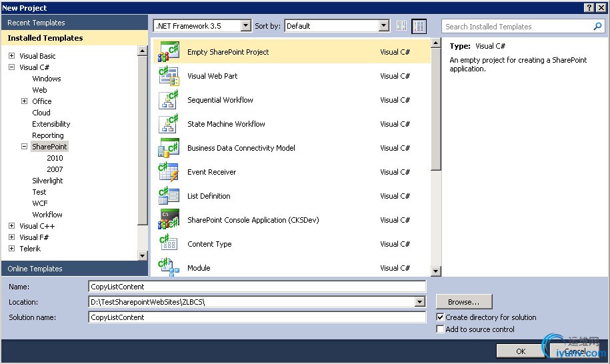
Task: Open the Sort by dropdown
Action: tap(384, 26)
